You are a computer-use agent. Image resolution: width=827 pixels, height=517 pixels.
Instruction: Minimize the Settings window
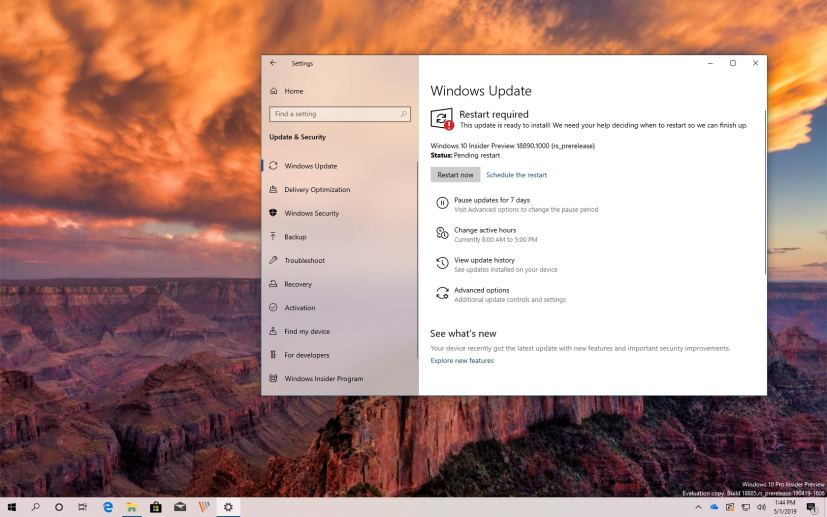pyautogui.click(x=710, y=63)
